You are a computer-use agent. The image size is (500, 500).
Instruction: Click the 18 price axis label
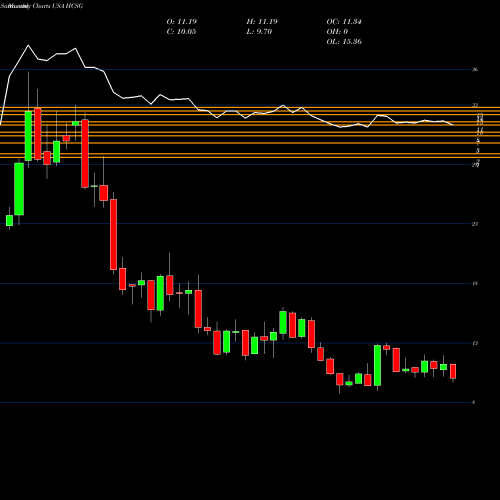point(475,284)
